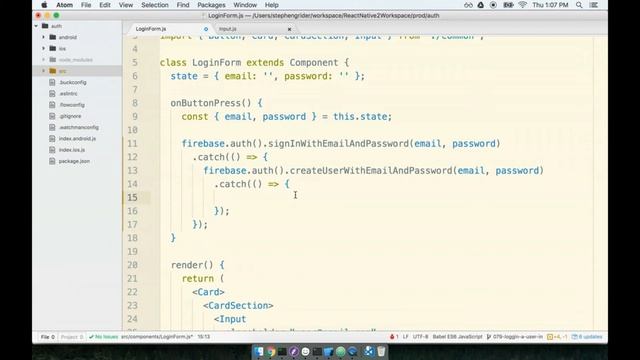The height and width of the screenshot is (360, 640).
Task: Open Notification Center menu bar icon
Action: point(594,5)
